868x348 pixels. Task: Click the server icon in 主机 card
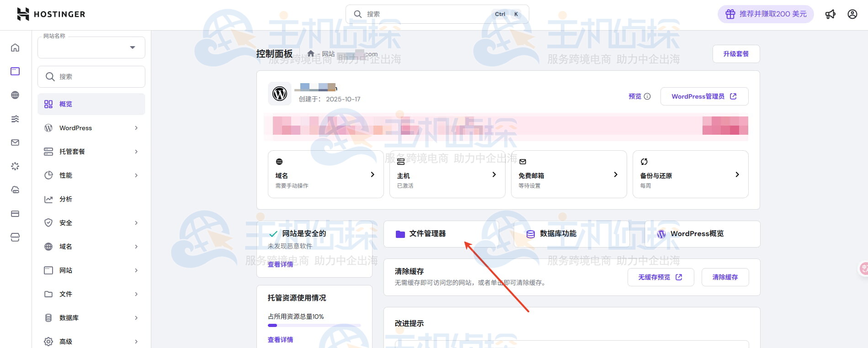pos(401,162)
